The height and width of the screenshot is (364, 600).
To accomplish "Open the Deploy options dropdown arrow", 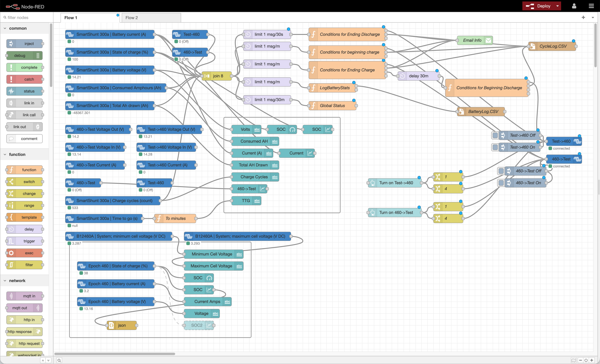I will point(557,6).
